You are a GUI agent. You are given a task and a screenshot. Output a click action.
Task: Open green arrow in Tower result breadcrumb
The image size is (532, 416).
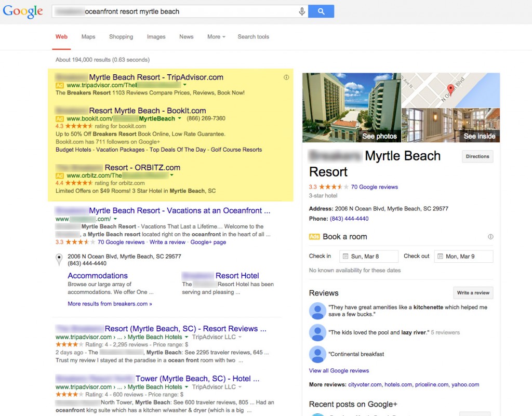click(187, 387)
